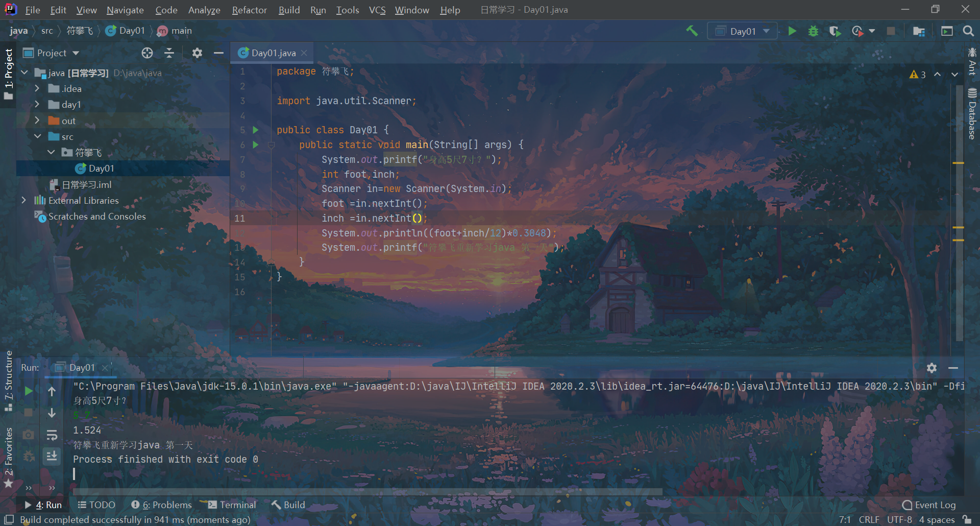Toggle read-only lock icon in status bar
Image resolution: width=980 pixels, height=526 pixels.
967,519
